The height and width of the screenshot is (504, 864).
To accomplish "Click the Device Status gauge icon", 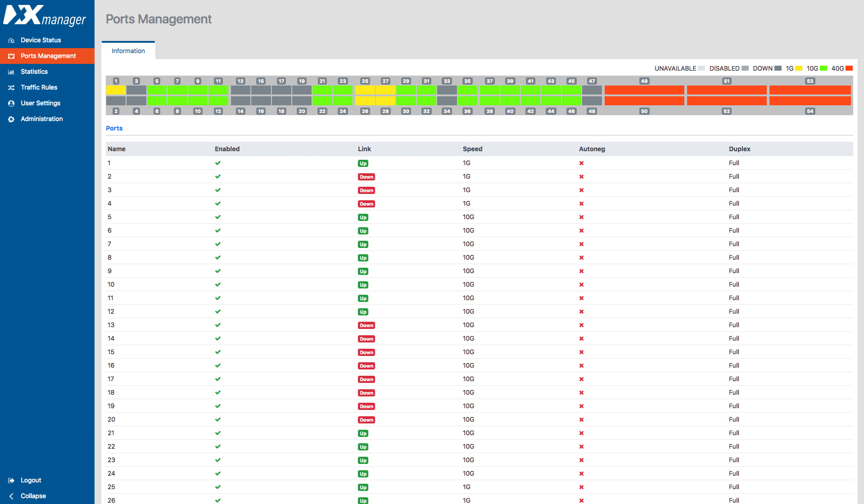I will tap(11, 40).
